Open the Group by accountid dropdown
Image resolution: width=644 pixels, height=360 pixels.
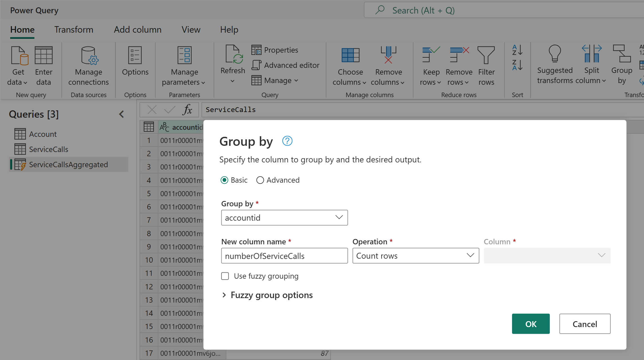coord(284,218)
